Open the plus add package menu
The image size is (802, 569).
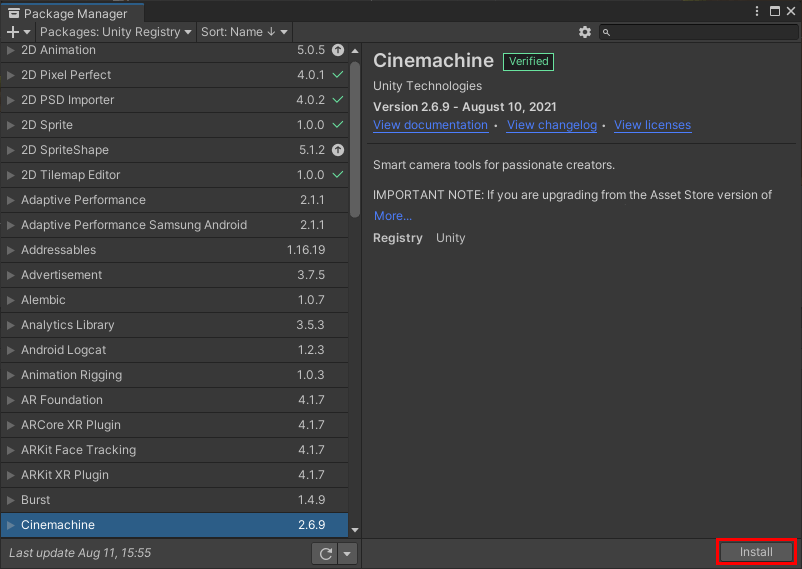tap(18, 32)
